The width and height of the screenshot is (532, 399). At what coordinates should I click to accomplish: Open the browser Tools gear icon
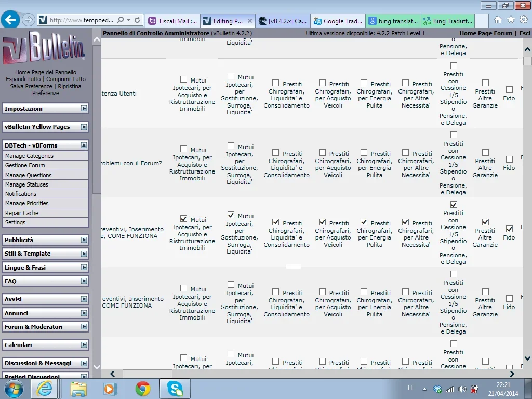[524, 20]
